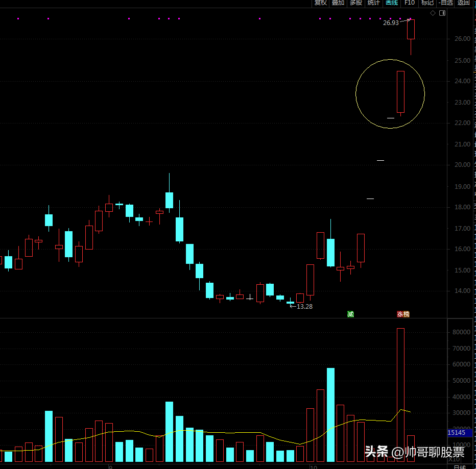Click the 50000 volume axis label

tap(461, 380)
